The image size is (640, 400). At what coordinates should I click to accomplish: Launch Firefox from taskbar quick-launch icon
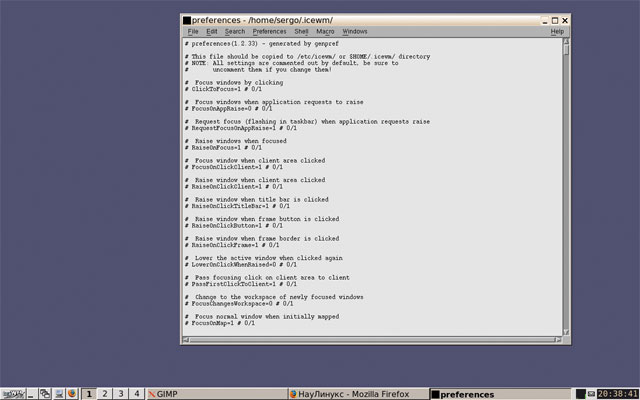[x=72, y=394]
